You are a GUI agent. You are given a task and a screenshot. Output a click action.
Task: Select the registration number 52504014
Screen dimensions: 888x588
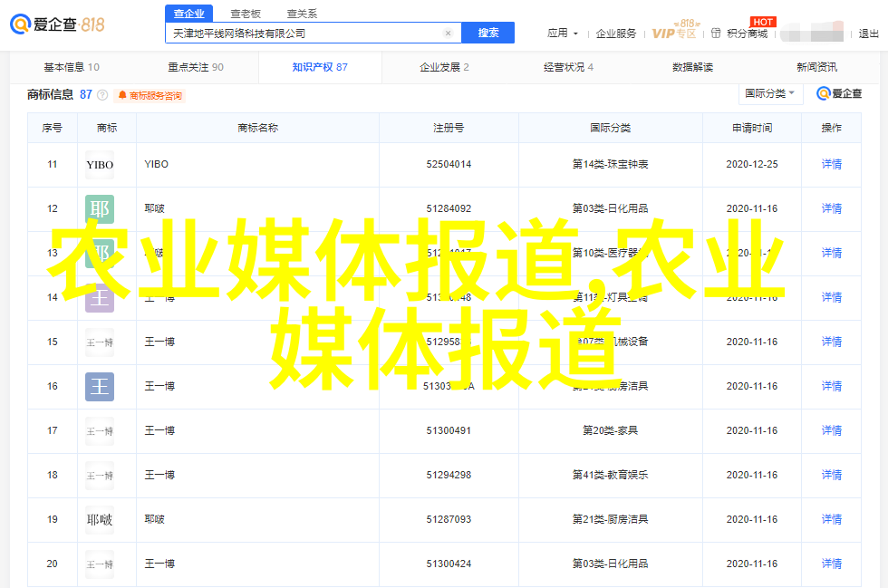(x=449, y=164)
